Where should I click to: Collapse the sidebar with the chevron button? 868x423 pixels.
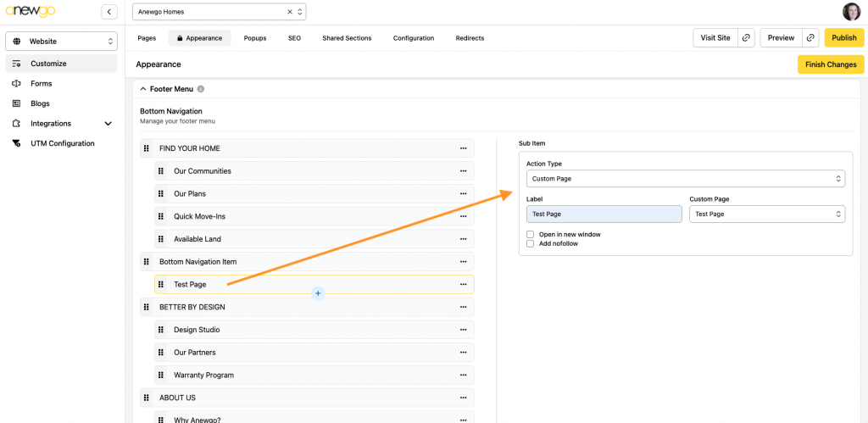point(109,12)
